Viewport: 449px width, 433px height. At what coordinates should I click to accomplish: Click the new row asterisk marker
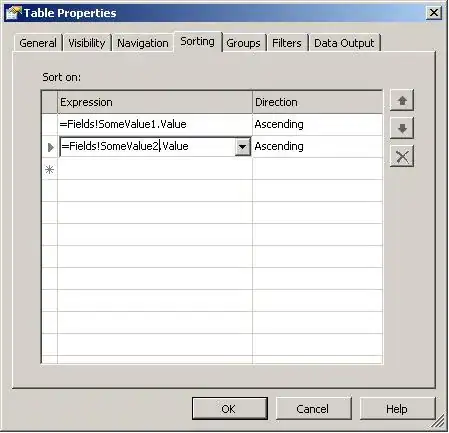click(50, 170)
